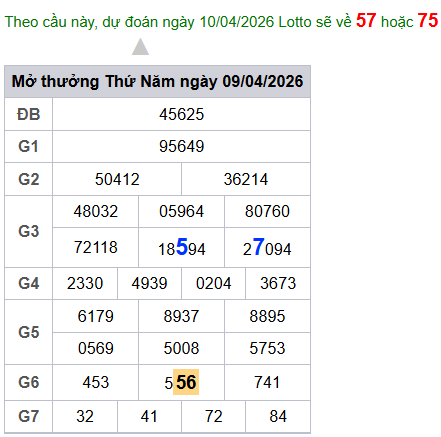This screenshot has height=437, width=441.
Task: Click the G6 row label
Action: click(29, 382)
